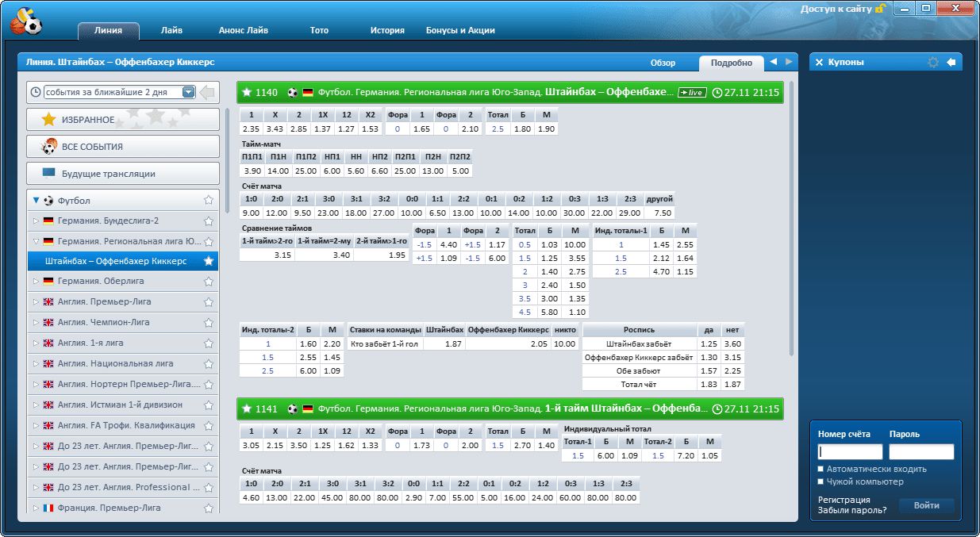Click the main odds area vertical scrollbar
This screenshot has height=537, width=980.
pyautogui.click(x=791, y=218)
